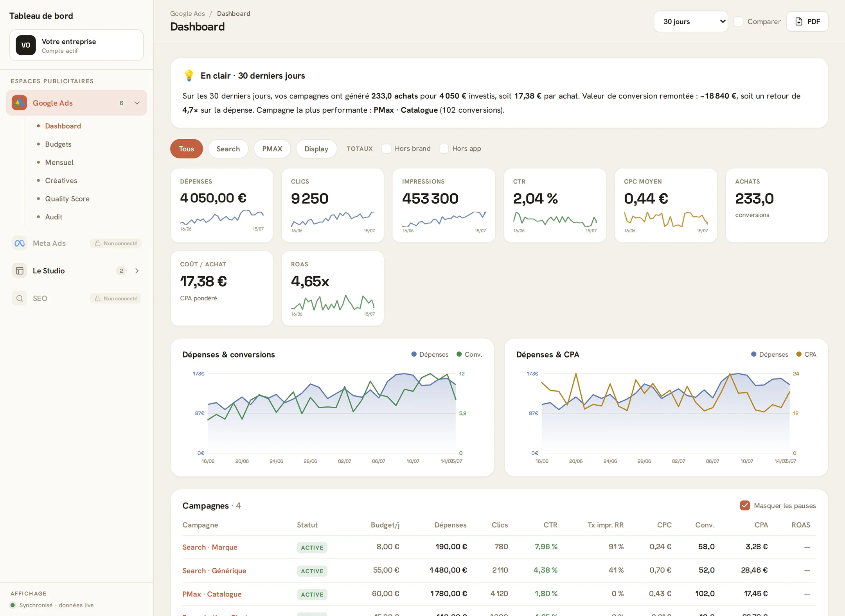Image resolution: width=845 pixels, height=616 pixels.
Task: Click the PDF file download icon
Action: [x=799, y=22]
